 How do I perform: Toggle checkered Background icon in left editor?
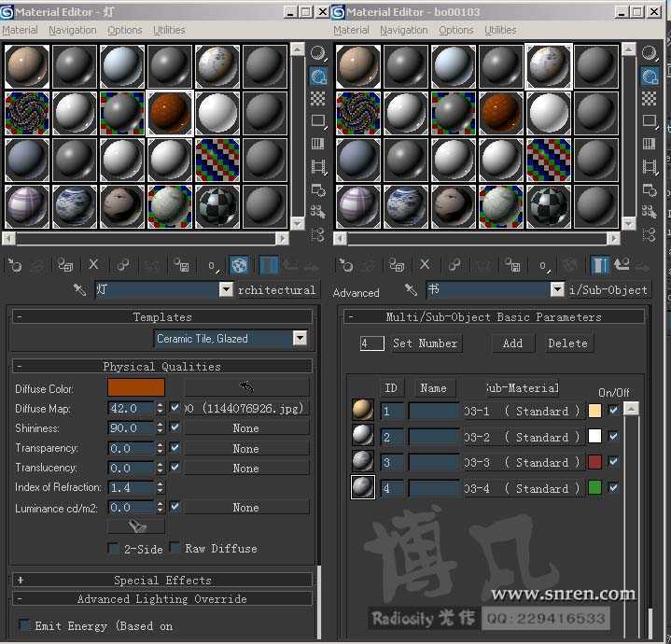point(318,98)
